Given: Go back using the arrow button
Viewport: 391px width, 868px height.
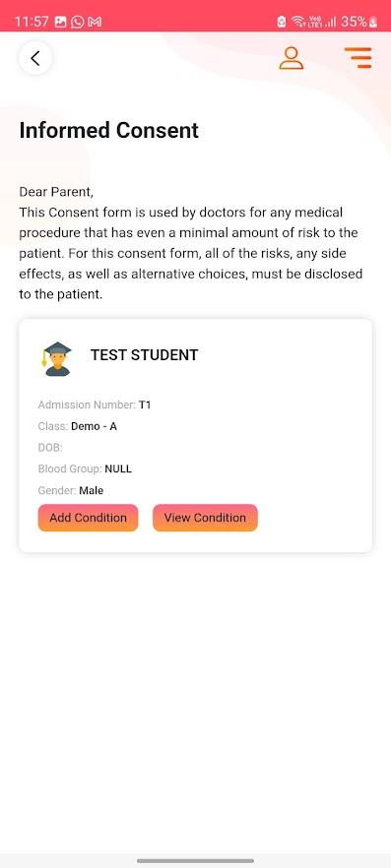Looking at the screenshot, I should point(35,58).
